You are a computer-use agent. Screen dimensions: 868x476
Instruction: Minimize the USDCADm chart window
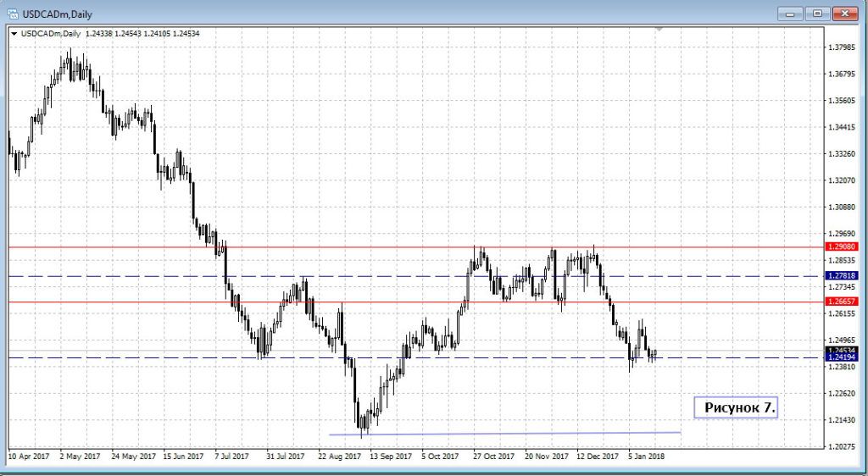click(792, 13)
